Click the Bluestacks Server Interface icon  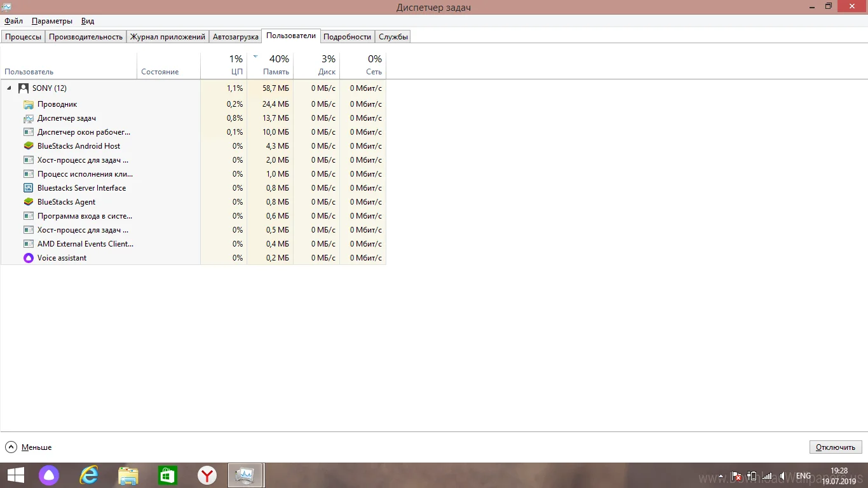point(28,188)
